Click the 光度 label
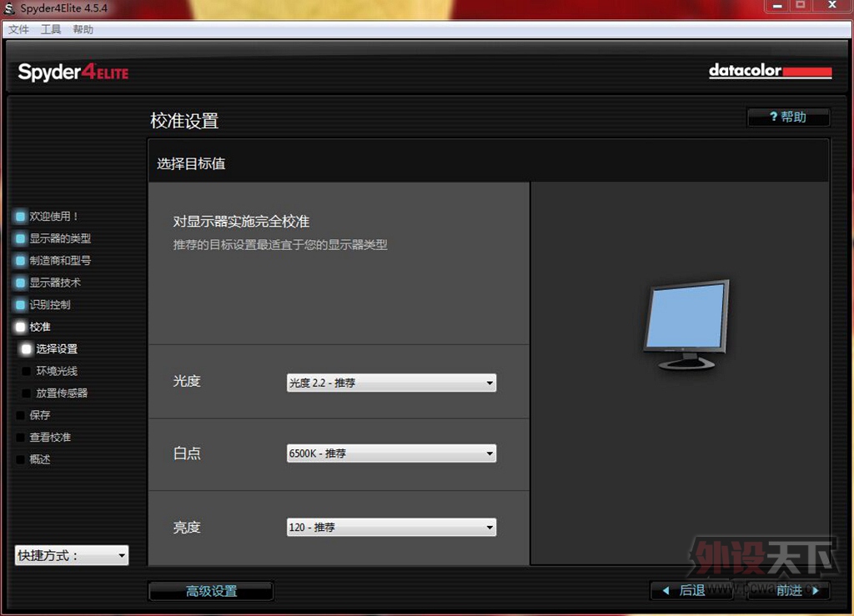This screenshot has height=616, width=854. tap(187, 381)
